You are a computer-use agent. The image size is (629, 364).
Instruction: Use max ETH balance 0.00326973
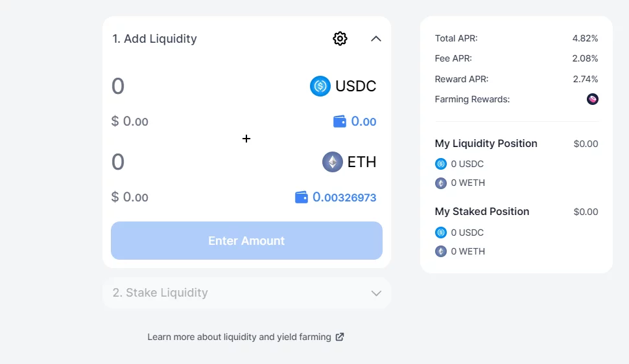click(344, 197)
